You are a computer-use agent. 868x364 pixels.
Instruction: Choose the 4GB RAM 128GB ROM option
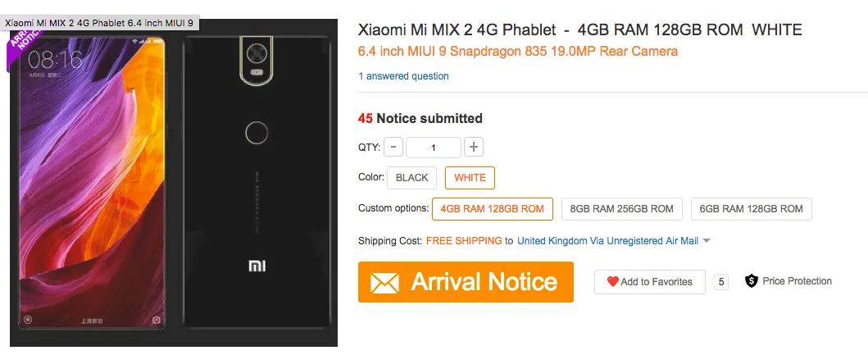pos(492,209)
